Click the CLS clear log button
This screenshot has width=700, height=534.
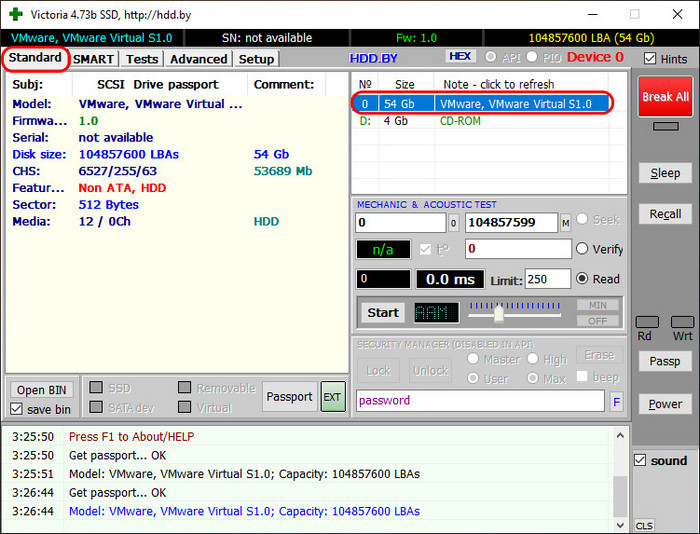tap(644, 526)
